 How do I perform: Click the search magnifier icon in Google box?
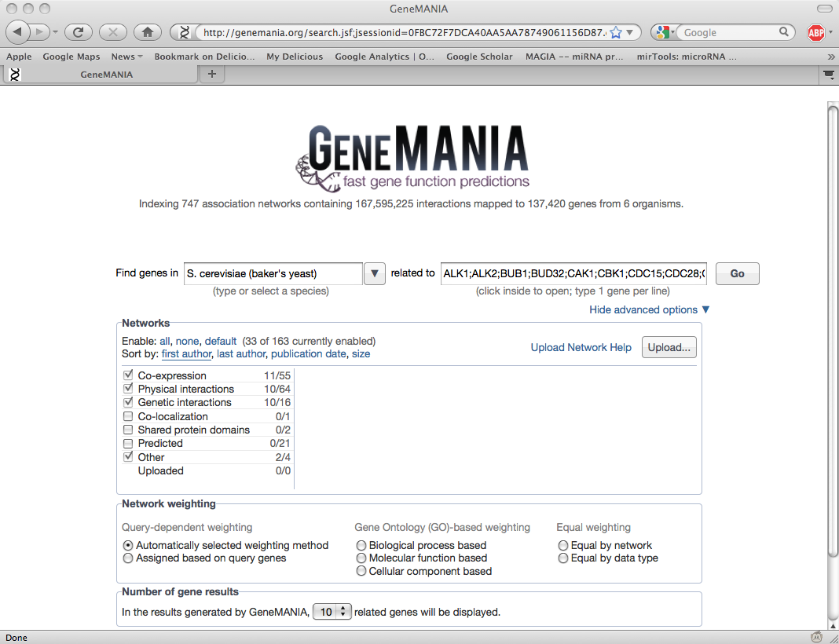point(784,32)
